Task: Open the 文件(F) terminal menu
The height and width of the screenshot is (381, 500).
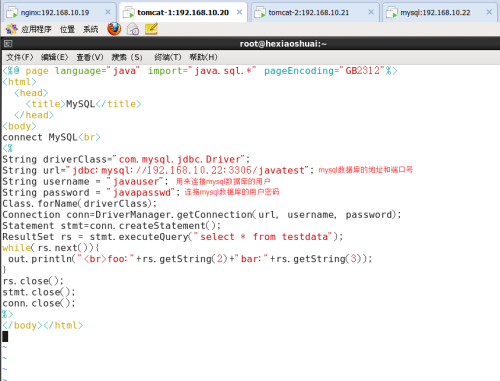Action: coord(20,57)
